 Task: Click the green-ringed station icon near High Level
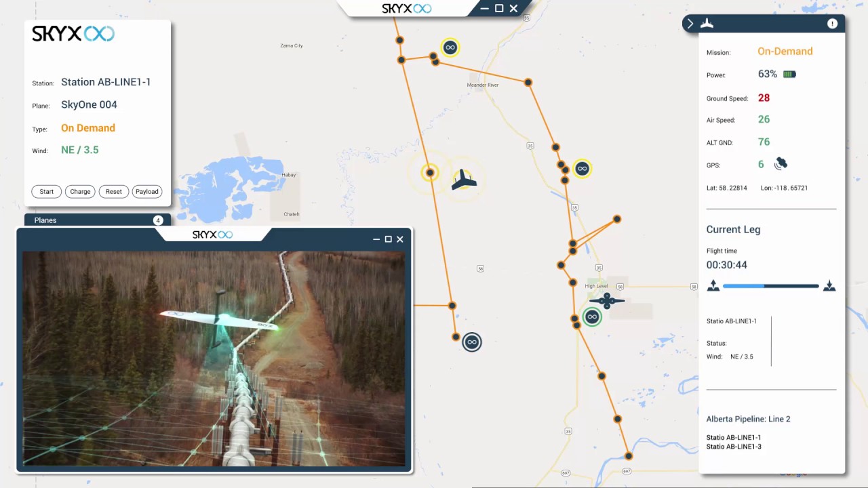[x=592, y=317]
